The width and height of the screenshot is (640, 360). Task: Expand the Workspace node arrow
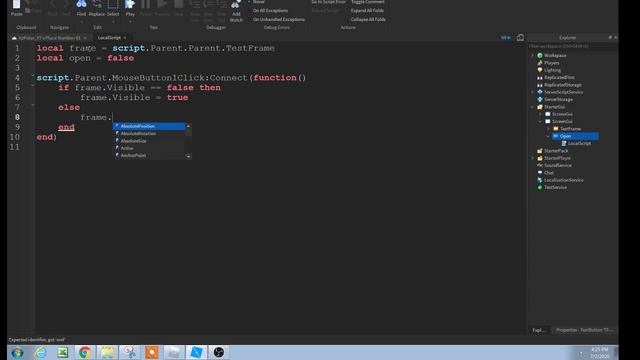(x=532, y=56)
